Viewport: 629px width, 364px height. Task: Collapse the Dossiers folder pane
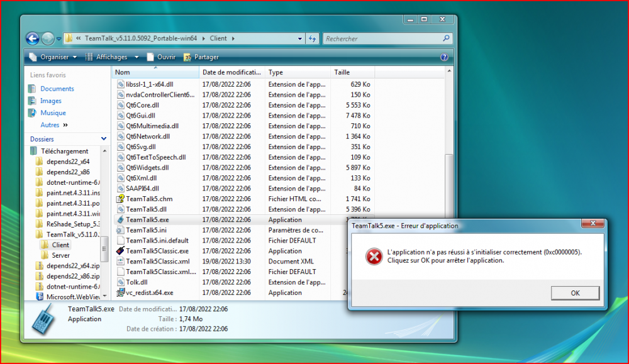click(103, 139)
